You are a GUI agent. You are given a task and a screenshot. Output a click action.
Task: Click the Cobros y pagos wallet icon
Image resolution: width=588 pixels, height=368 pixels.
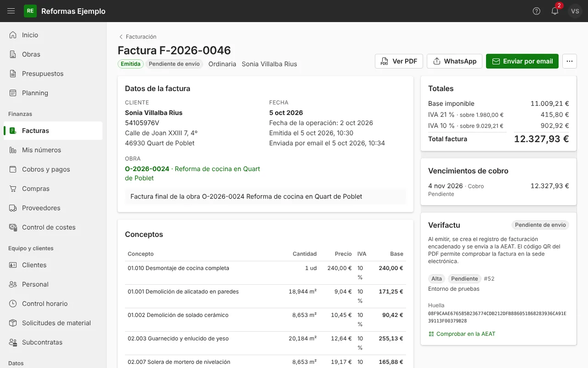point(13,169)
